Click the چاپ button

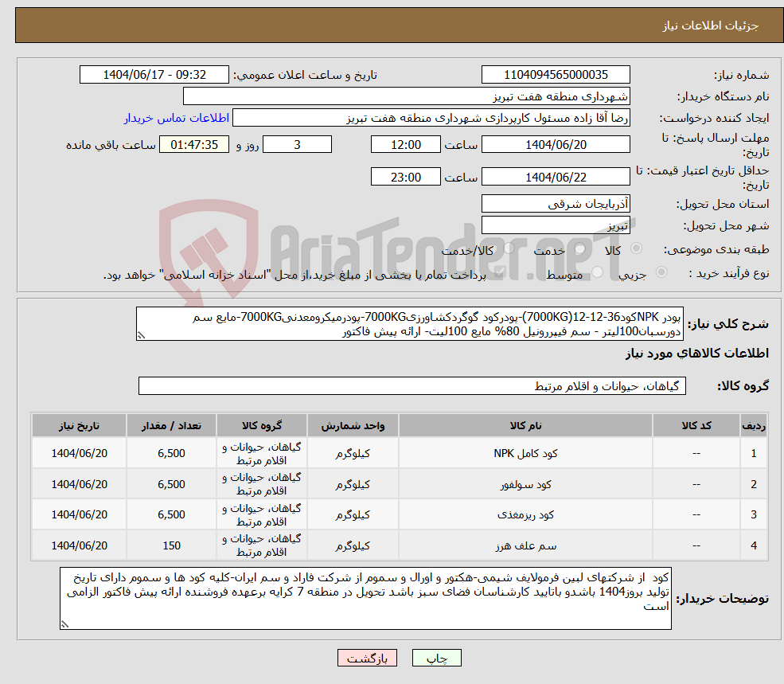[435, 658]
